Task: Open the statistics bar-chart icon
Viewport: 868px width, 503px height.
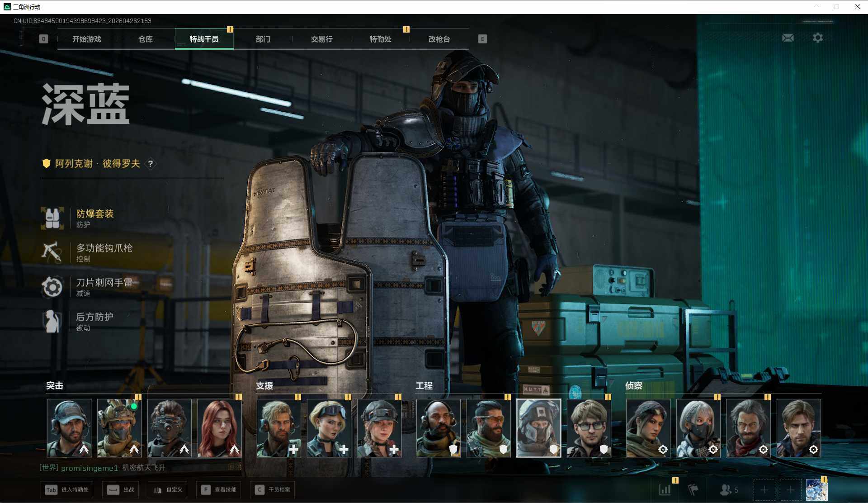Action: pos(665,489)
